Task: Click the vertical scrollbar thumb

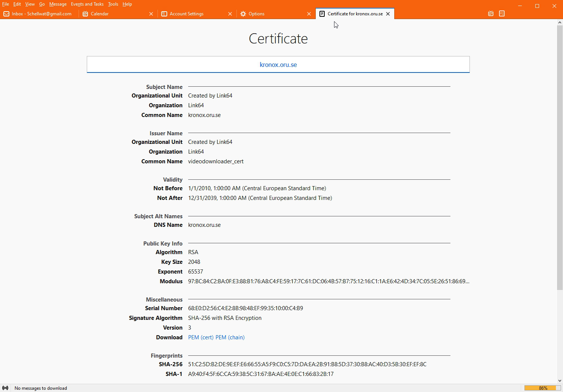Action: [x=560, y=158]
